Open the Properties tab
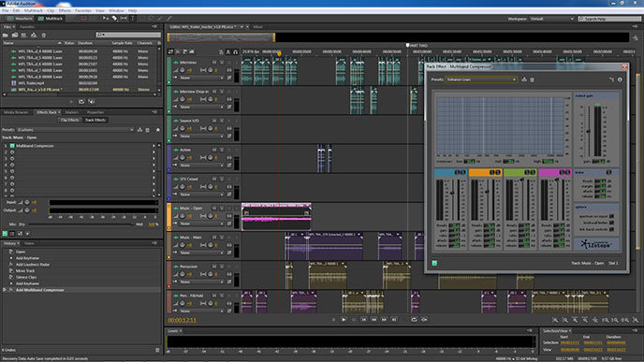The width and height of the screenshot is (644, 362). (x=95, y=112)
